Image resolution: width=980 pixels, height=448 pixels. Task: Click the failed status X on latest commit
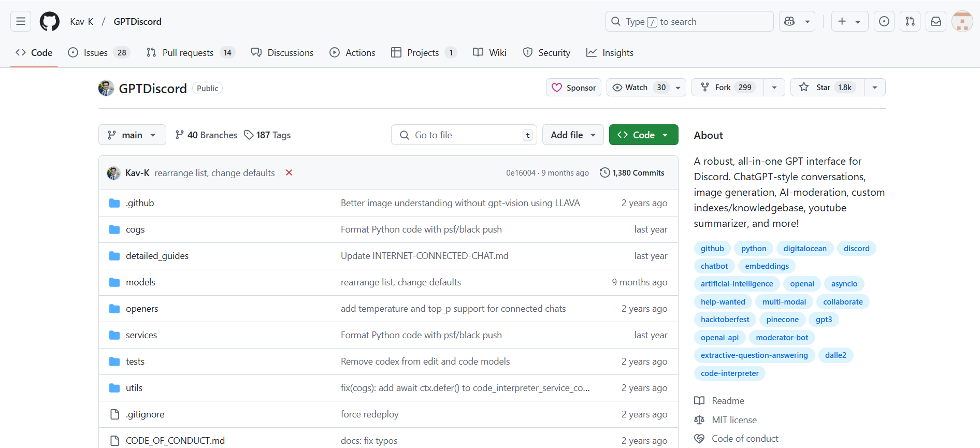(x=289, y=172)
